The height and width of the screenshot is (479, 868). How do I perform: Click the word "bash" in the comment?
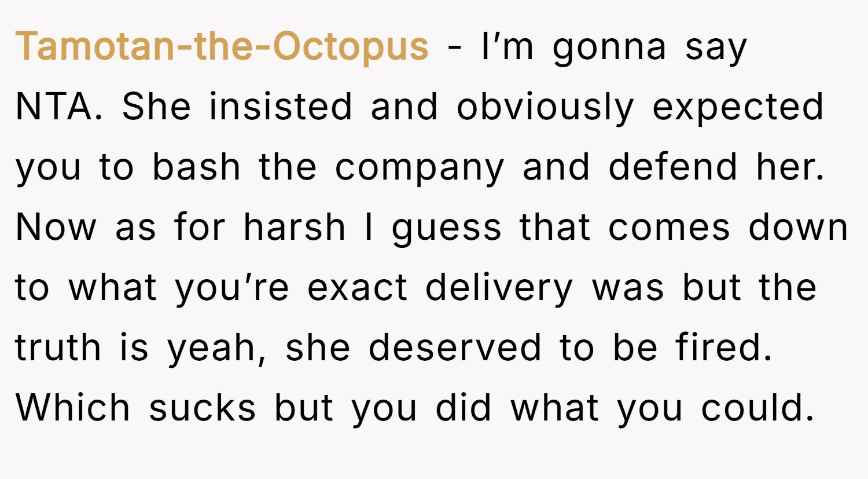[x=196, y=167]
